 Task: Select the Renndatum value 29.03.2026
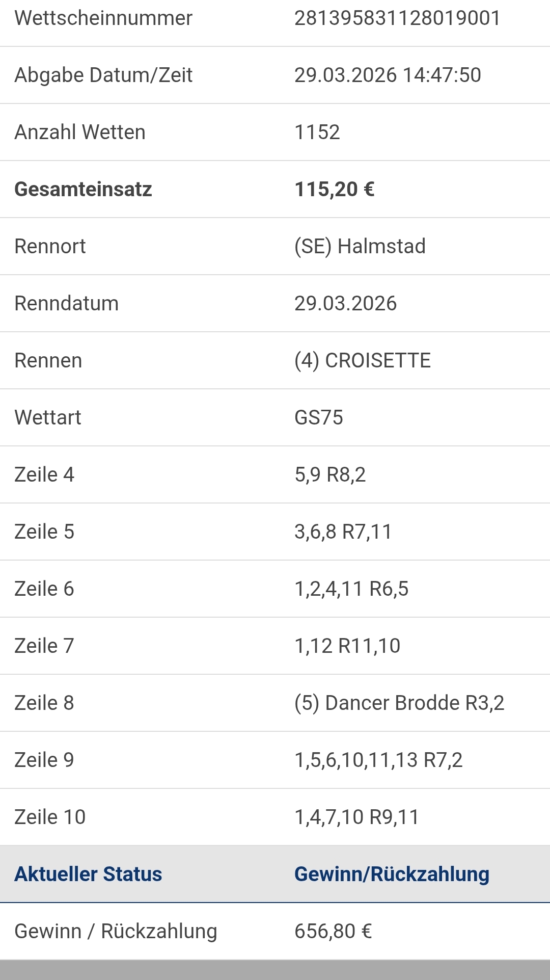pos(345,303)
